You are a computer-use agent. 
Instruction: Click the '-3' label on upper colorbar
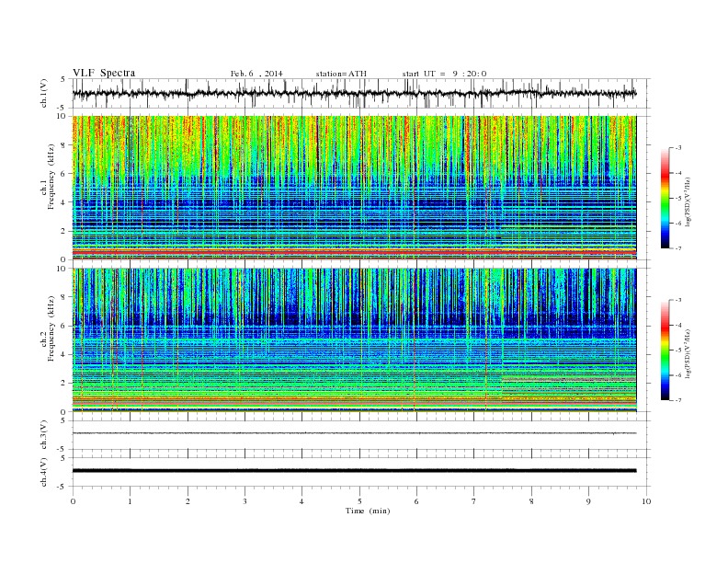pyautogui.click(x=677, y=148)
